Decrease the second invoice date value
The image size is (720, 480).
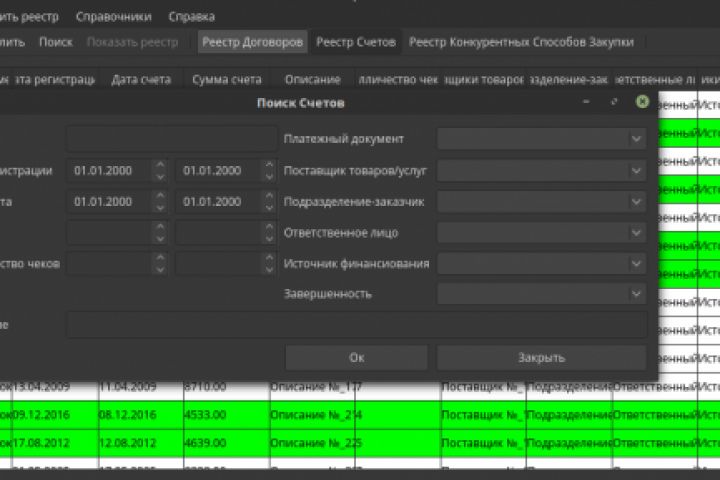(x=269, y=208)
